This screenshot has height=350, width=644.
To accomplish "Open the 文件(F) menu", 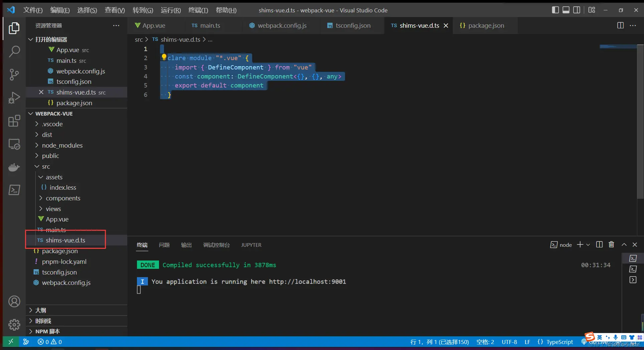I will 33,10.
